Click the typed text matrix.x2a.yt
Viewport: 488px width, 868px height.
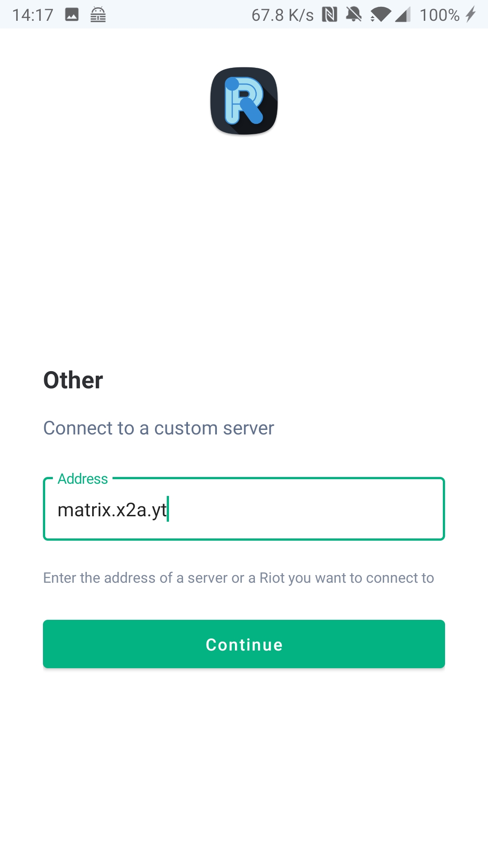112,510
